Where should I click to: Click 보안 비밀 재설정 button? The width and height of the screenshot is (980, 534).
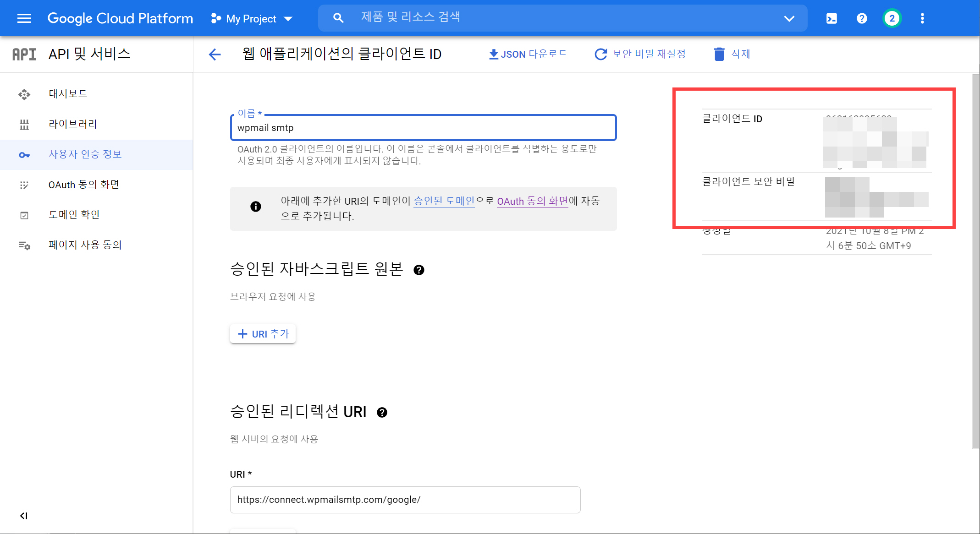[x=640, y=54]
